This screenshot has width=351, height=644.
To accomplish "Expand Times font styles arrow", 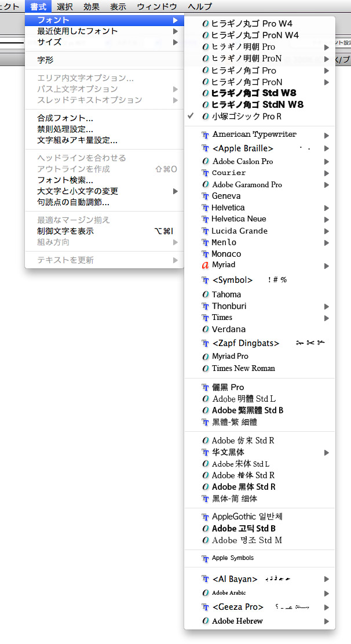I will [x=327, y=318].
